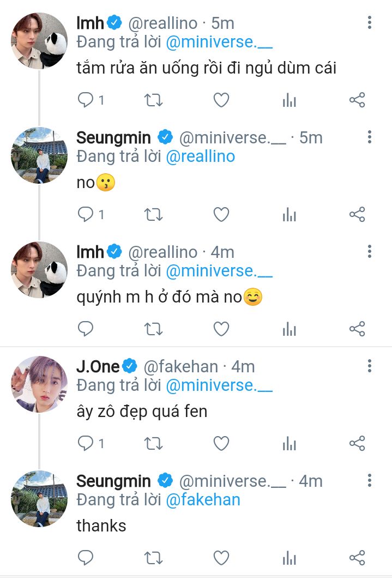Viewport: 392px width, 580px height.
Task: Like Seungmin's 'thanks' tweet
Action: point(221,558)
